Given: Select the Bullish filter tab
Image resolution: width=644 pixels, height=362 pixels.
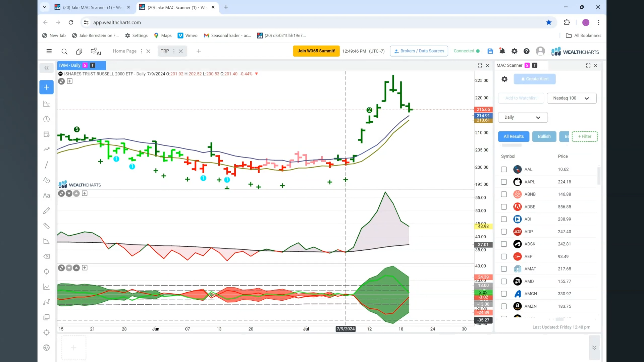Looking at the screenshot, I should tap(544, 136).
